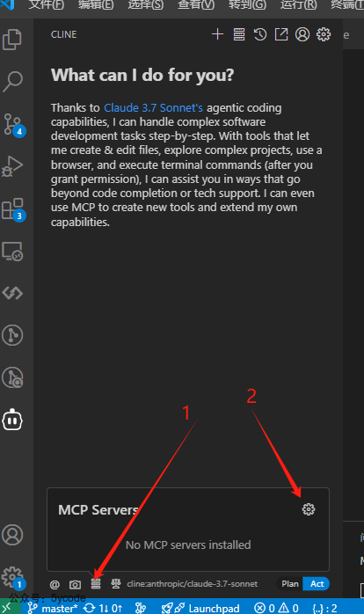Open the master branch picker in status bar

(53, 608)
